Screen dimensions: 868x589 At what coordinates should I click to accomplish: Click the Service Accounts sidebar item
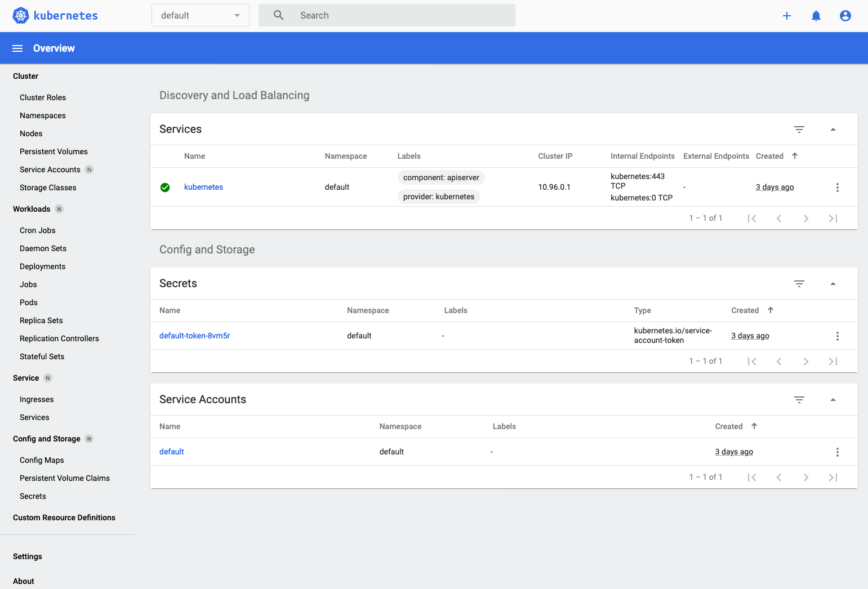point(50,169)
